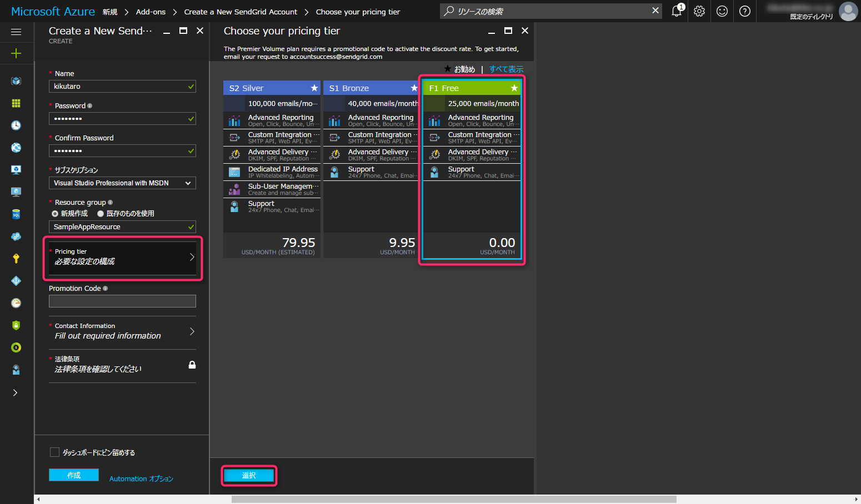This screenshot has width=861, height=504.
Task: Select 既存のものを使用 radio button
Action: (101, 213)
